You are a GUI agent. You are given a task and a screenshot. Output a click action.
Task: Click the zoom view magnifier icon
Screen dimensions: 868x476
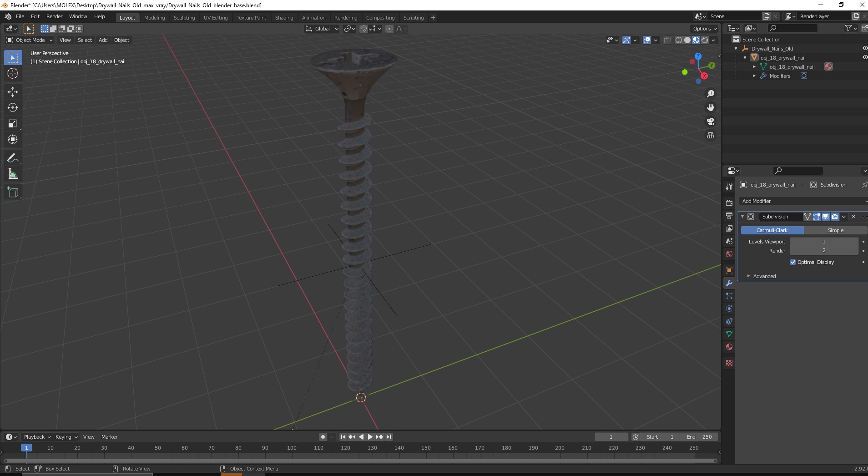pyautogui.click(x=710, y=94)
